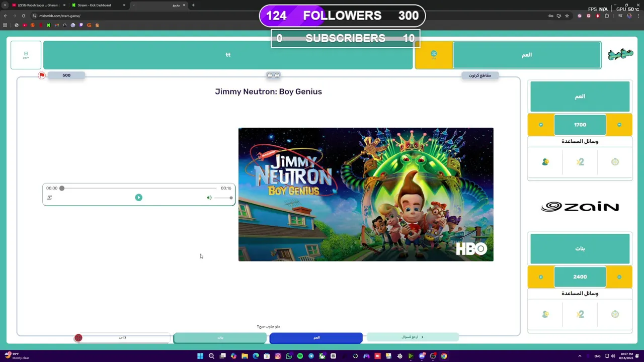Open a new browser tab
This screenshot has height=362, width=644.
[x=193, y=5]
